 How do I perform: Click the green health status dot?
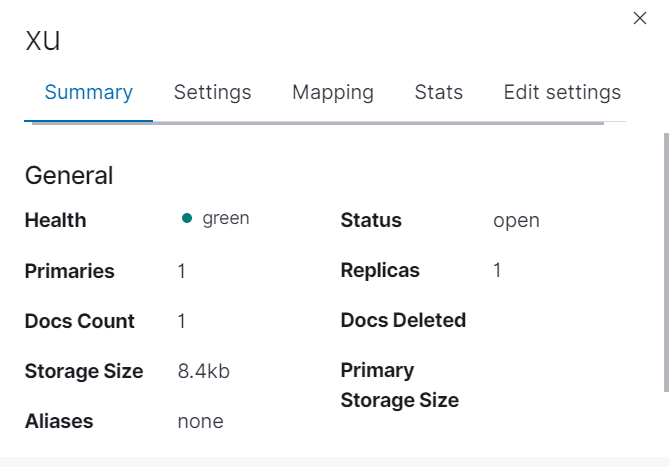(187, 219)
